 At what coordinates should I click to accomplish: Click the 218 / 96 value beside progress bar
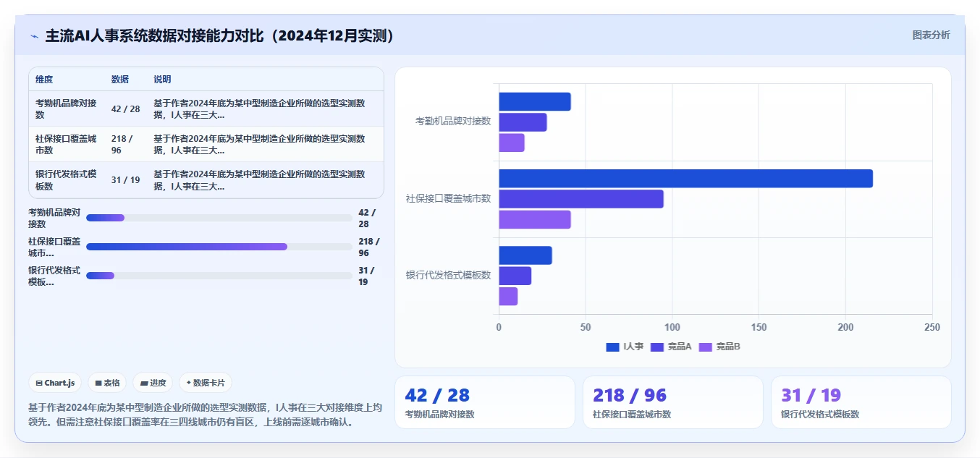tap(369, 247)
